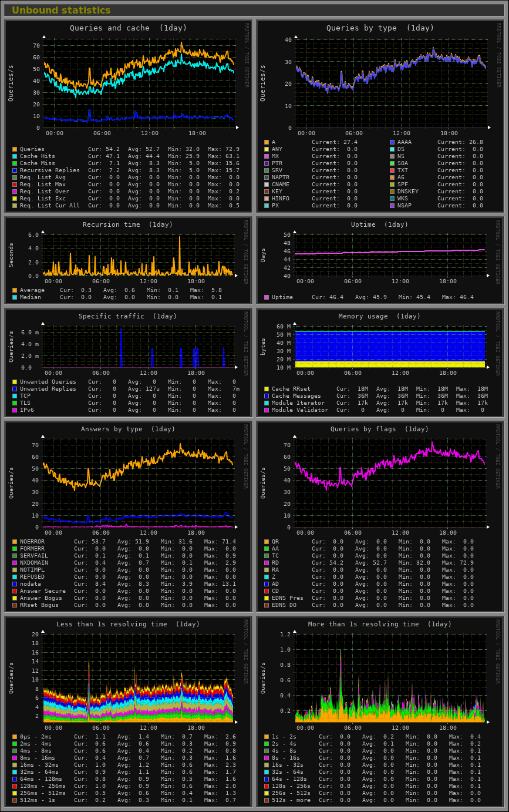Viewport: 509px width, 812px height.
Task: Click the magenta RD flag legend swatch
Action: pyautogui.click(x=267, y=563)
